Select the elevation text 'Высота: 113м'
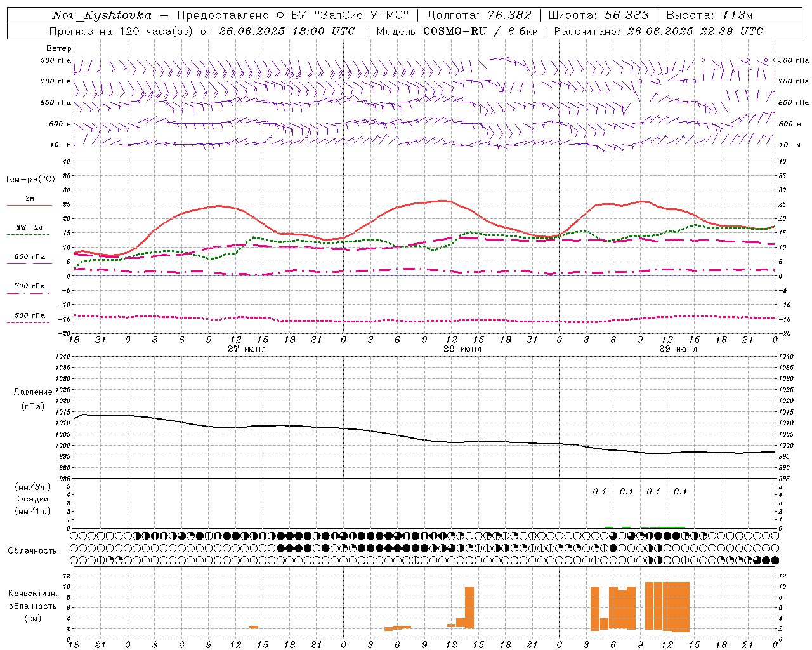The image size is (812, 650). pyautogui.click(x=709, y=15)
